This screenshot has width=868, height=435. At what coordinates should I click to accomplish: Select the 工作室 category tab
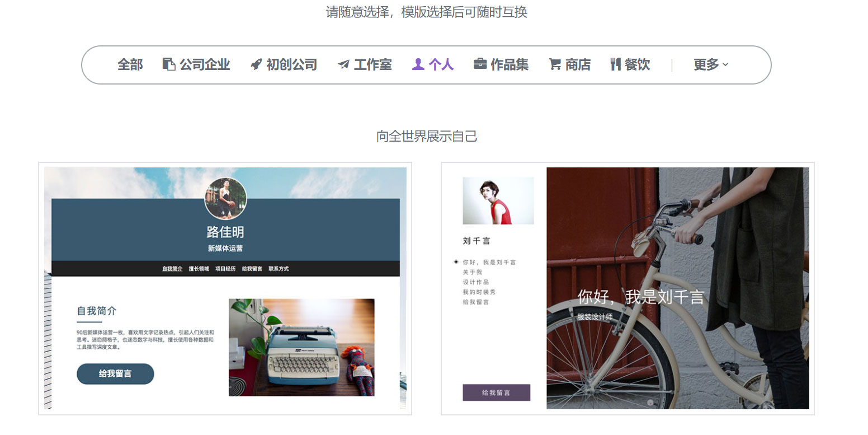coord(372,64)
